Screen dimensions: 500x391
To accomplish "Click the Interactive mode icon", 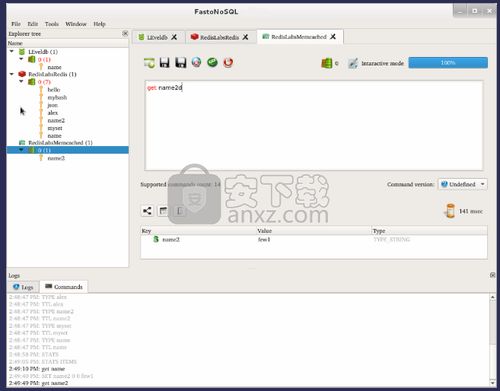I will coord(353,63).
